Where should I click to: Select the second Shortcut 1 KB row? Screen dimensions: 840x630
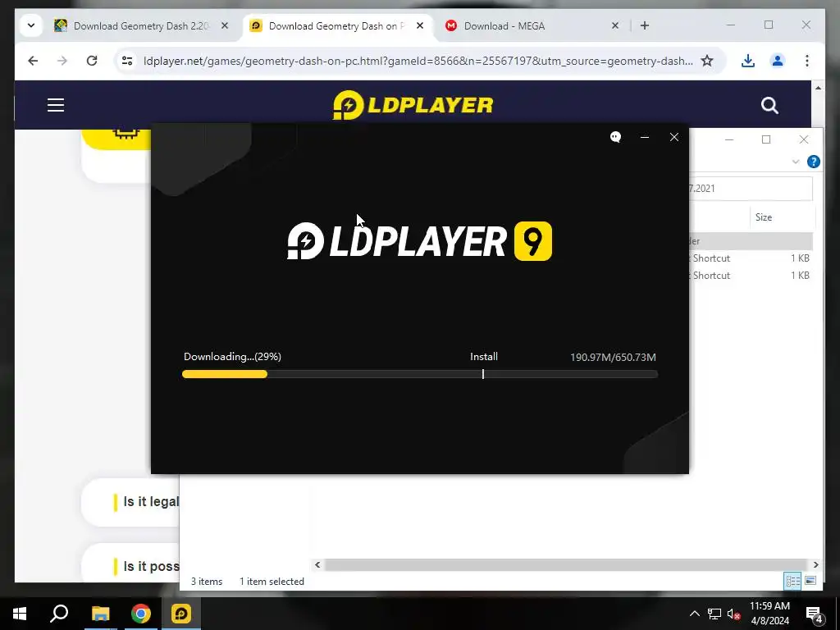coord(751,276)
